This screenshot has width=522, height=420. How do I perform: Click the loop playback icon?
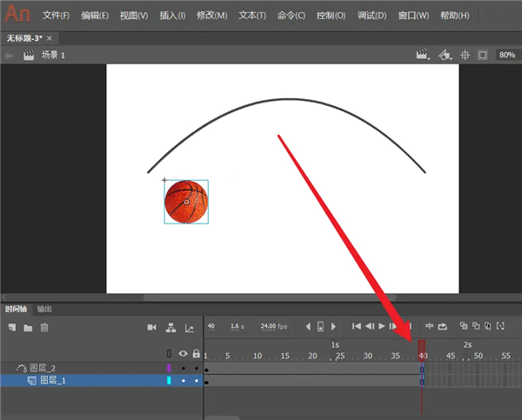442,326
